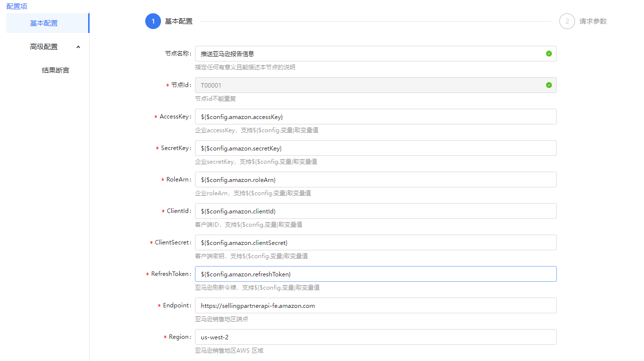Focus the 节点名称 input field
Image resolution: width=644 pixels, height=361 pixels.
coord(369,54)
